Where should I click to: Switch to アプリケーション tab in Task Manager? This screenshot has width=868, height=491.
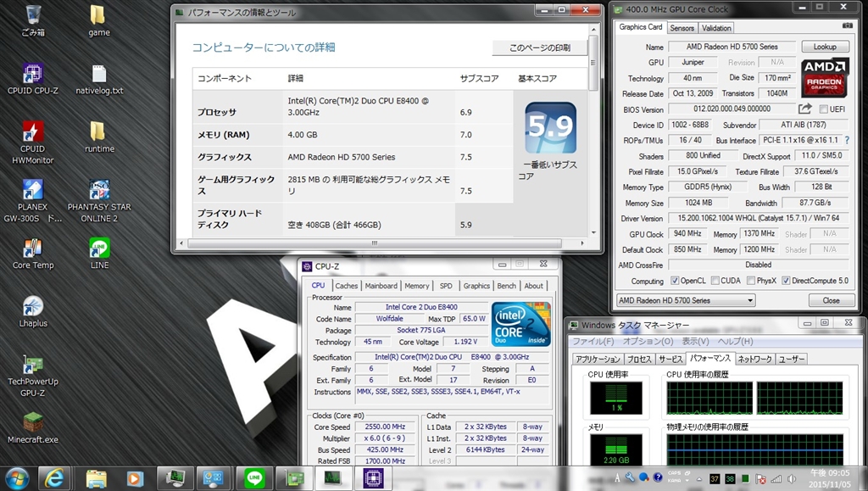pyautogui.click(x=598, y=360)
